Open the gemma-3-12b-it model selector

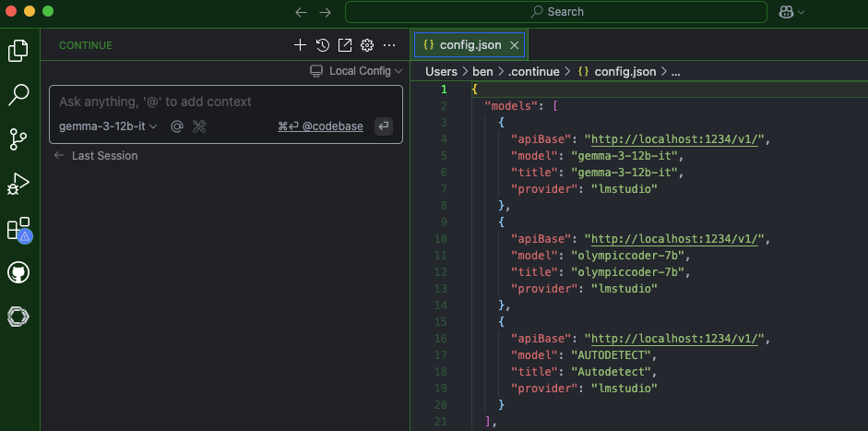click(x=108, y=126)
